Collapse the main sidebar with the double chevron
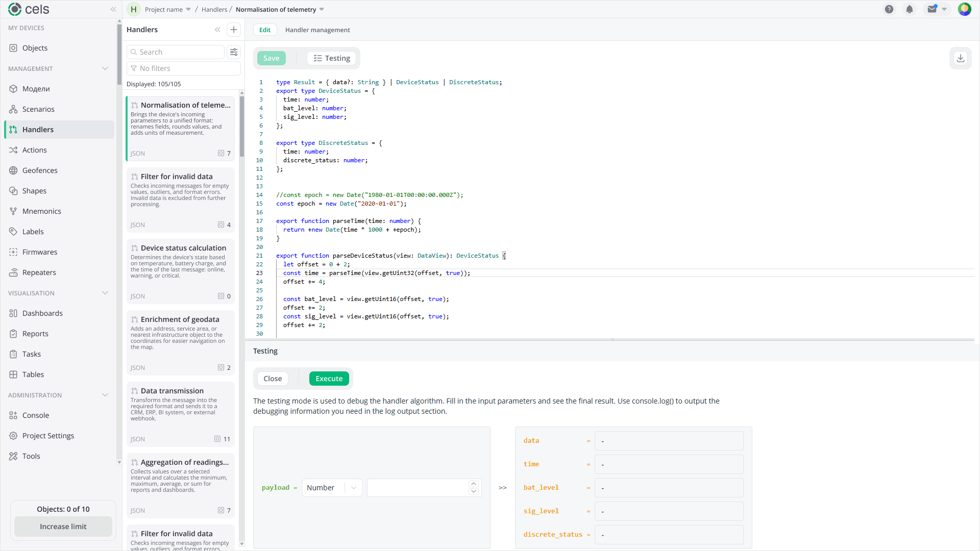The image size is (980, 551). point(113,9)
